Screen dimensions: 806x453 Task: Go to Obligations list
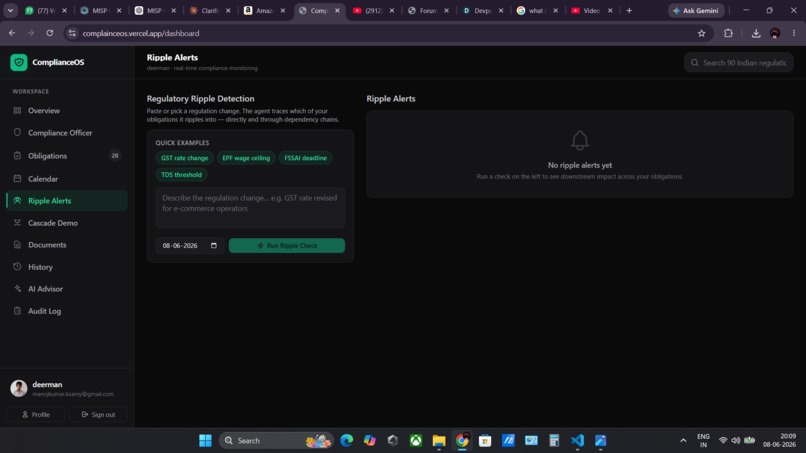[67, 156]
